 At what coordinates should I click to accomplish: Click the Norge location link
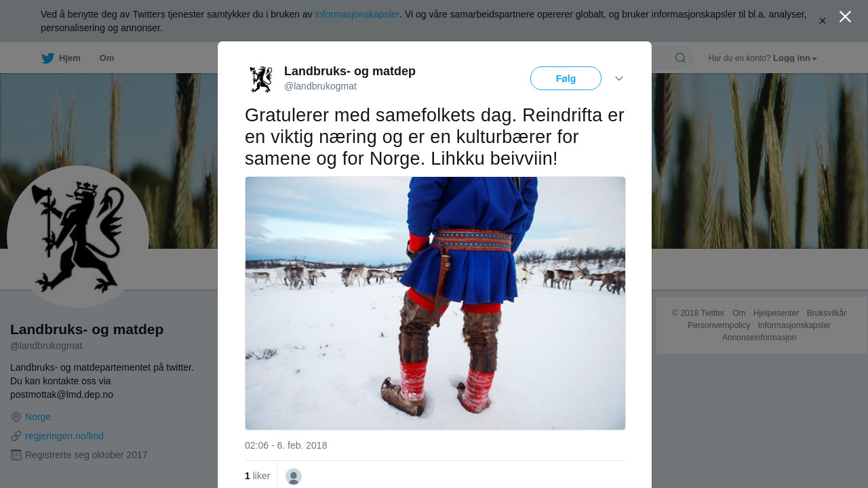pos(38,417)
